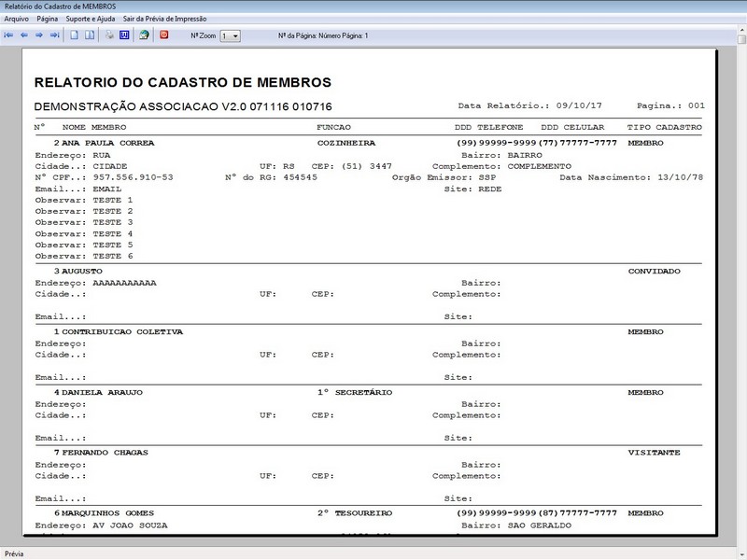The image size is (747, 560).
Task: Open the Página menu
Action: point(48,19)
